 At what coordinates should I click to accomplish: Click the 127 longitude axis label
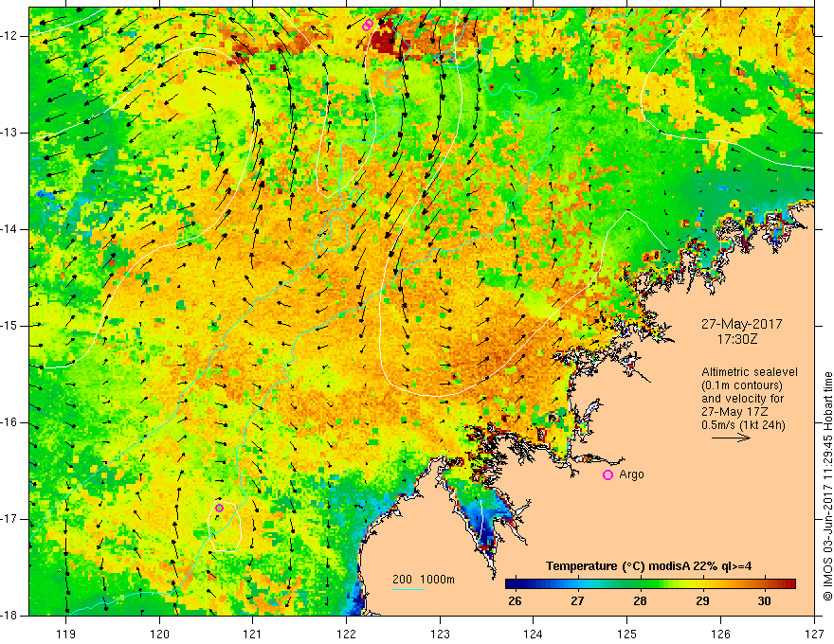click(814, 634)
